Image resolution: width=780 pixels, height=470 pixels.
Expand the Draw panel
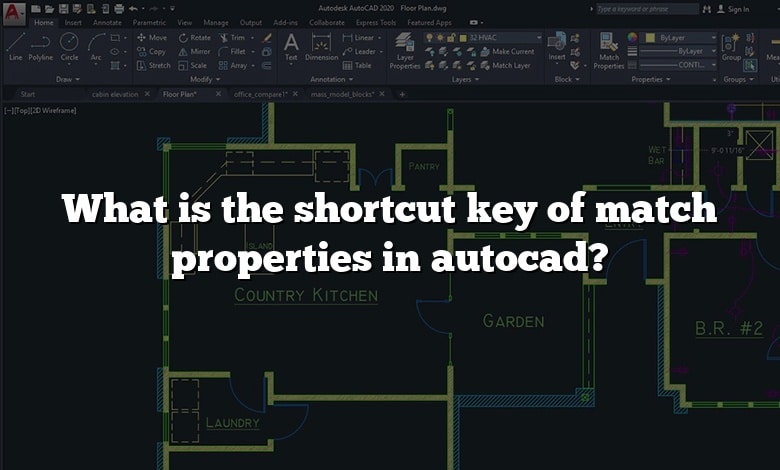coord(68,79)
